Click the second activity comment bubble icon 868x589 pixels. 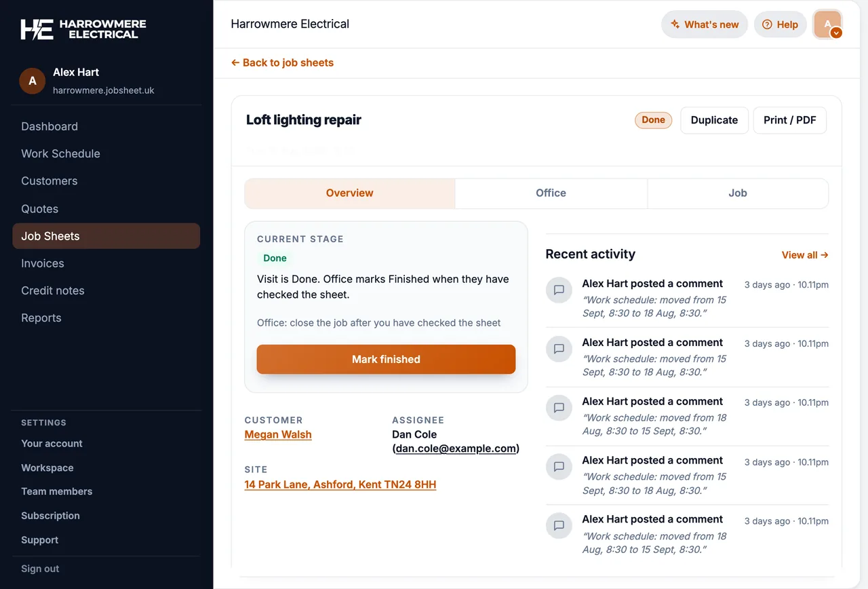559,349
